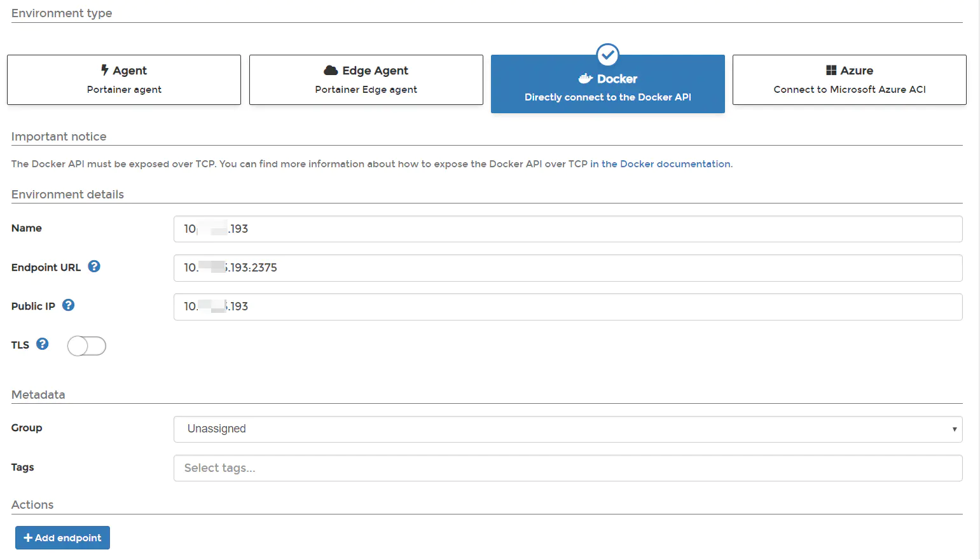The height and width of the screenshot is (559, 980).
Task: Open the Public IP help icon
Action: (69, 305)
